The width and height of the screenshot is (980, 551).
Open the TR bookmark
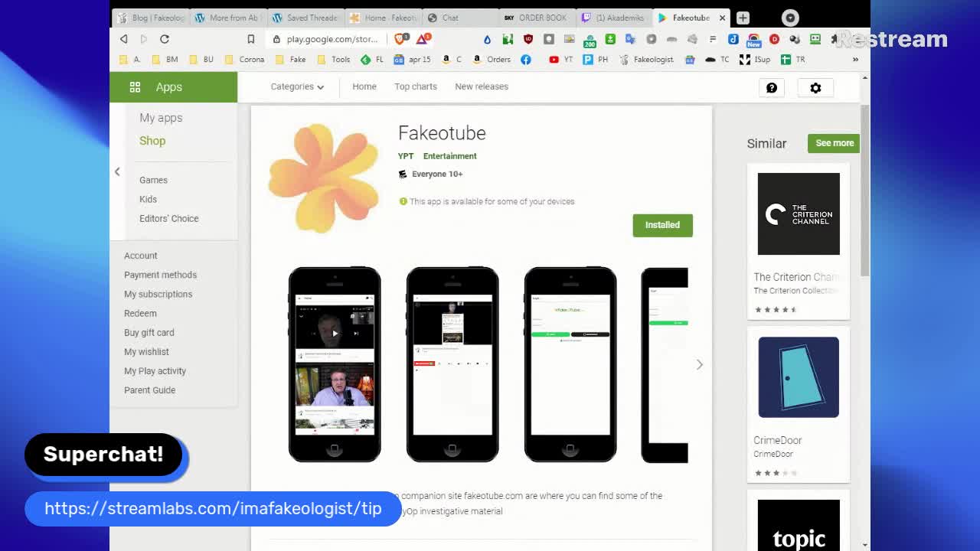coord(793,59)
